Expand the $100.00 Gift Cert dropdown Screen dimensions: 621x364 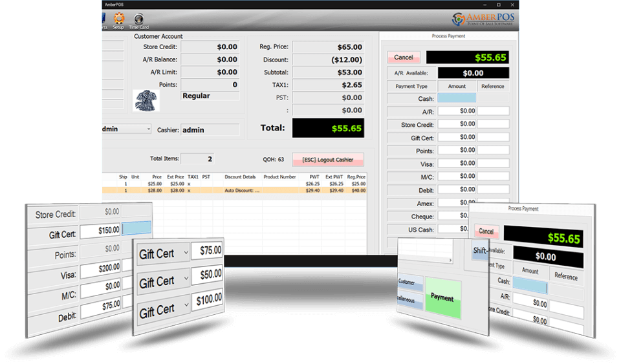pyautogui.click(x=186, y=305)
